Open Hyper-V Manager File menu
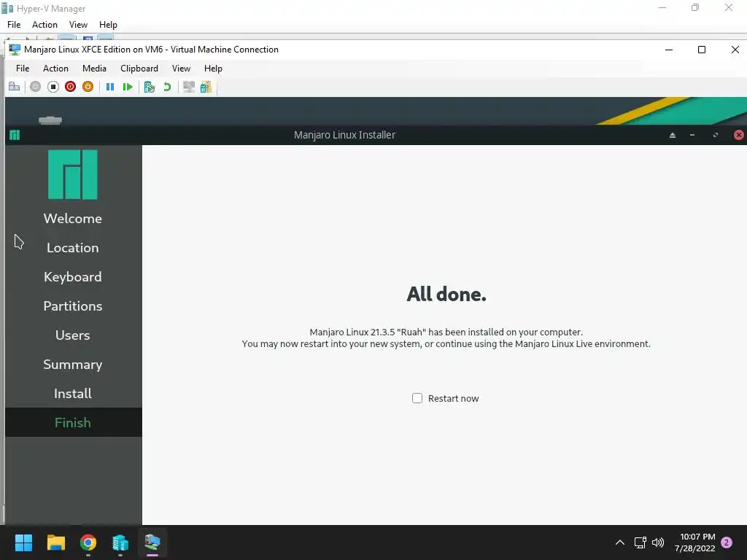 [x=14, y=25]
